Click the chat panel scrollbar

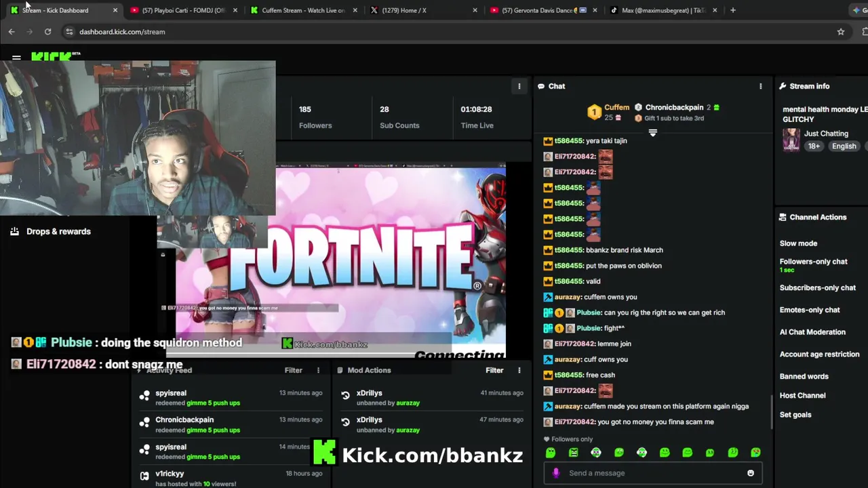pyautogui.click(x=771, y=413)
